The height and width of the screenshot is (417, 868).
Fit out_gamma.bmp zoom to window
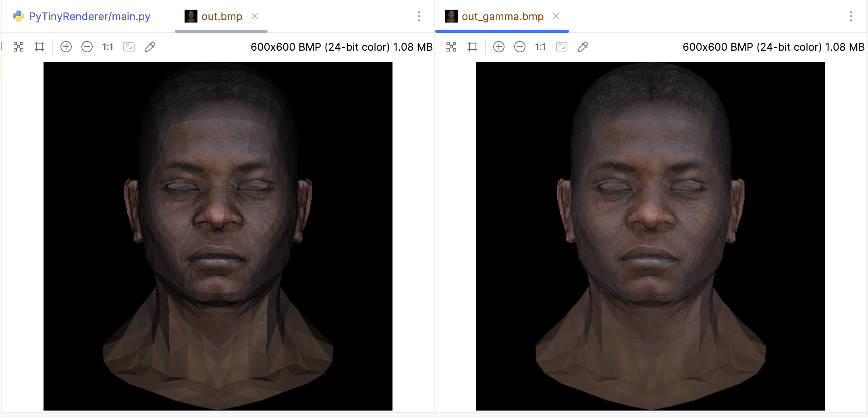click(562, 47)
